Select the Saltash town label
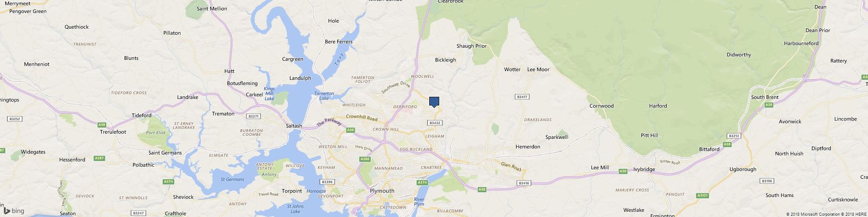 click(294, 126)
